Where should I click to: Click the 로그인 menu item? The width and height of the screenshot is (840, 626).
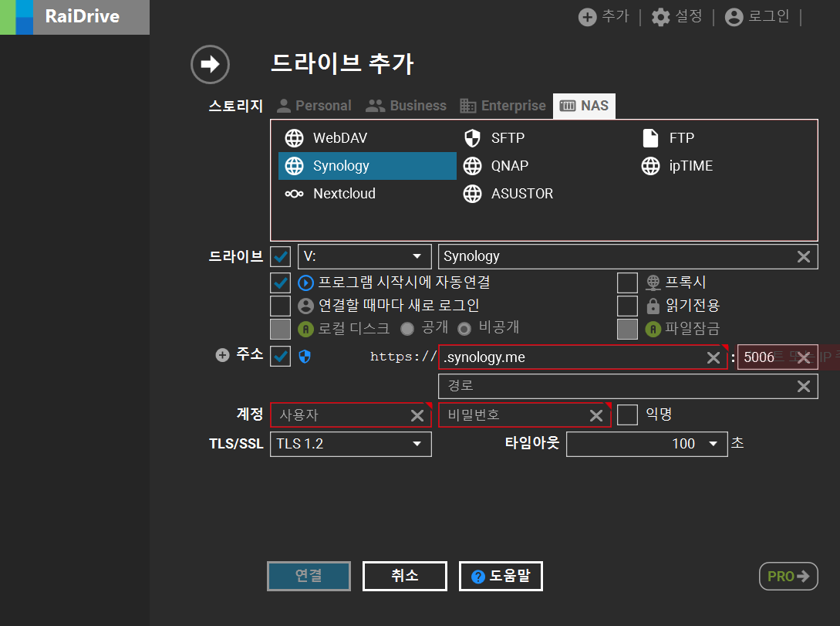(x=757, y=17)
